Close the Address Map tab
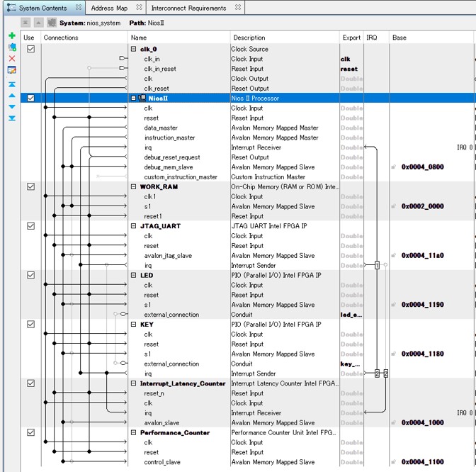 (139, 7)
